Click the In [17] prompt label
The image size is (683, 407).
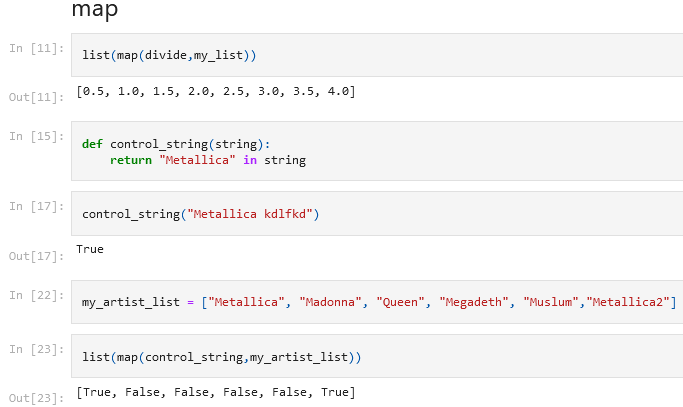click(37, 206)
